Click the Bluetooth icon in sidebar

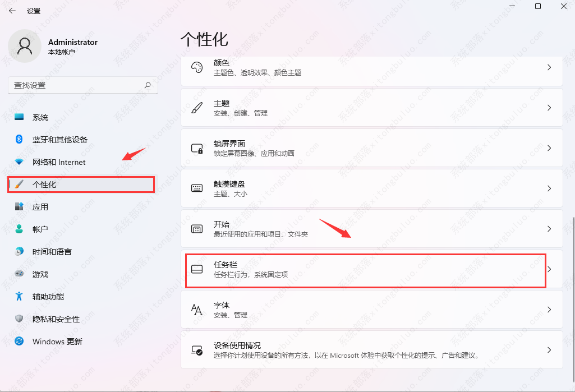19,139
